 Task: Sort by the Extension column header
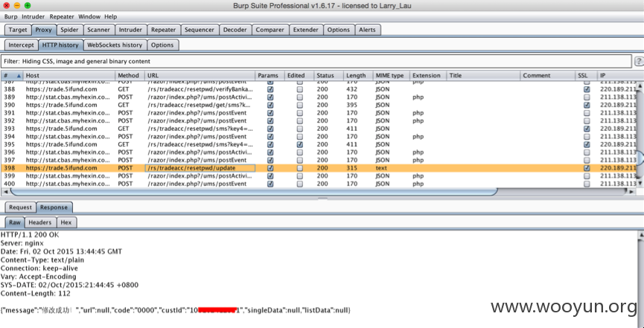[x=428, y=76]
